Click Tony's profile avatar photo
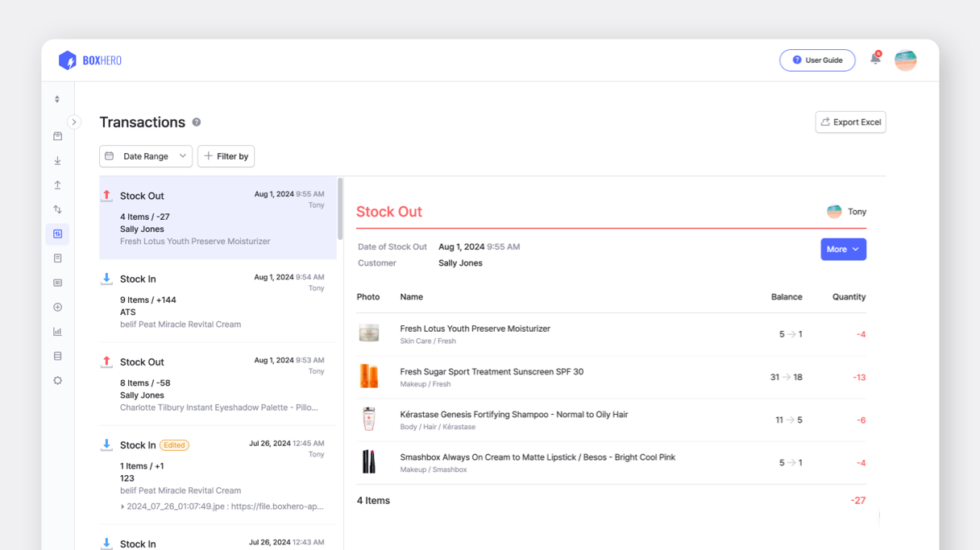 (x=905, y=60)
